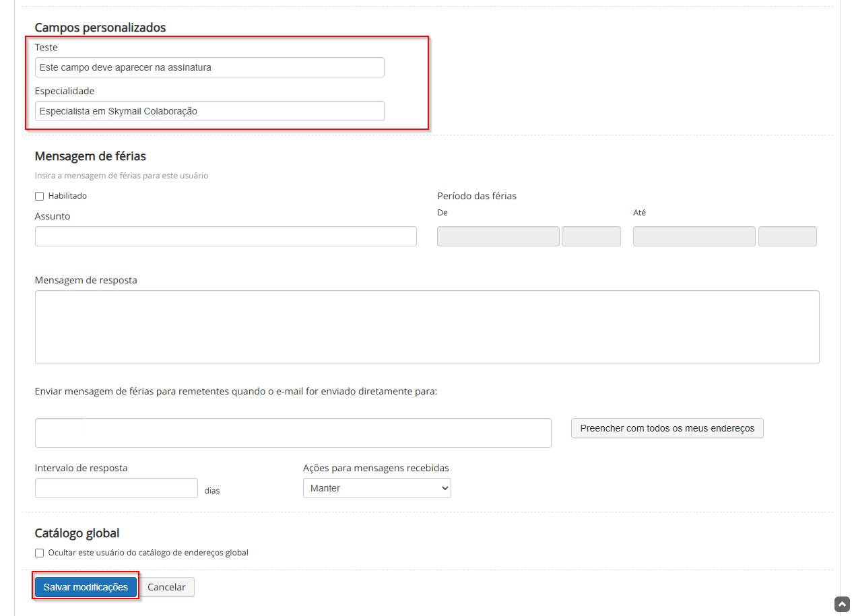Select the Assunto subject input box
The image size is (852, 616).
[226, 236]
